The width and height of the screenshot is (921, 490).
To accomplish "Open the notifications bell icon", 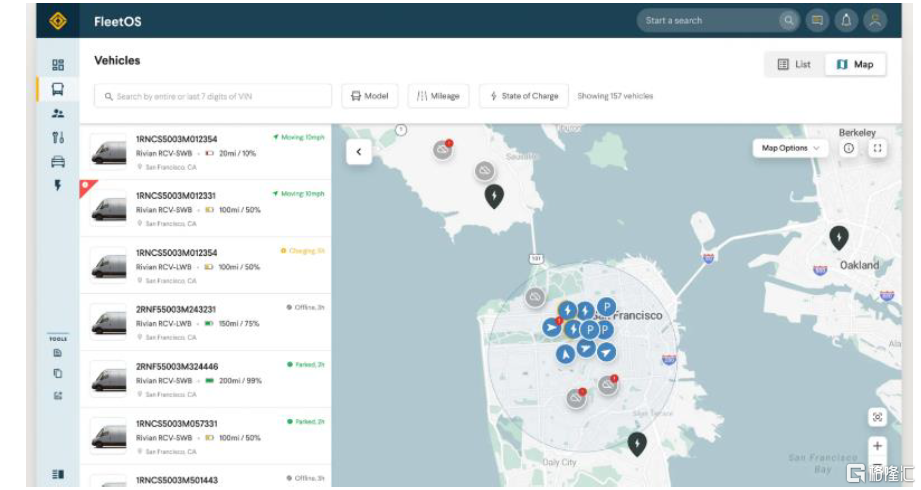I will 846,20.
